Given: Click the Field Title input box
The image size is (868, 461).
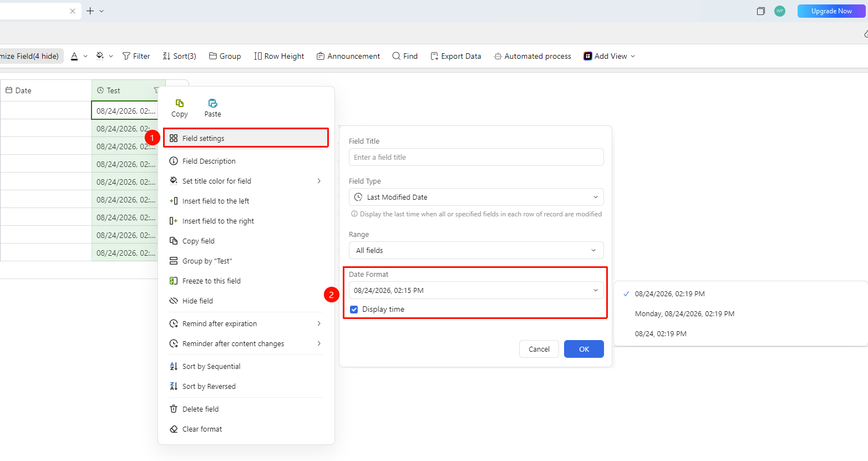Looking at the screenshot, I should 476,157.
